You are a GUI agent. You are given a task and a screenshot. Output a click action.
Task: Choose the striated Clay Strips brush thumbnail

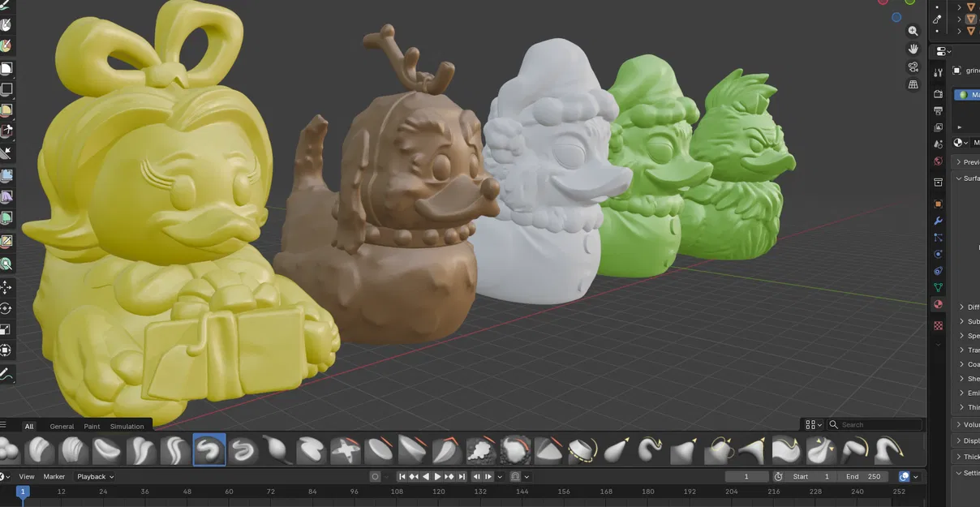click(73, 449)
